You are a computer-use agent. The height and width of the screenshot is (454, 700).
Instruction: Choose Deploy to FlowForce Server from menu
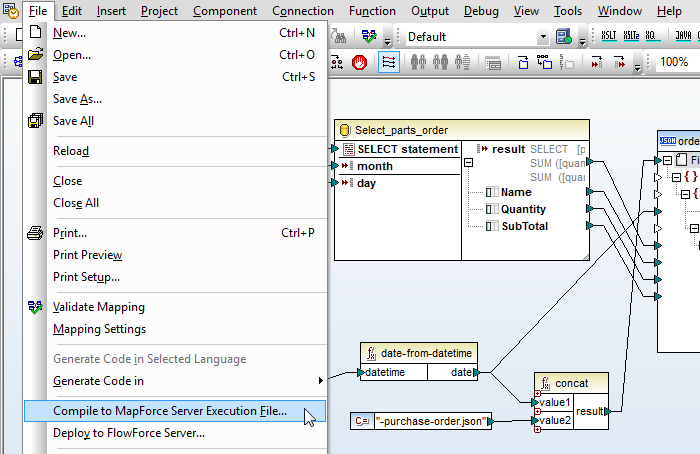click(128, 433)
